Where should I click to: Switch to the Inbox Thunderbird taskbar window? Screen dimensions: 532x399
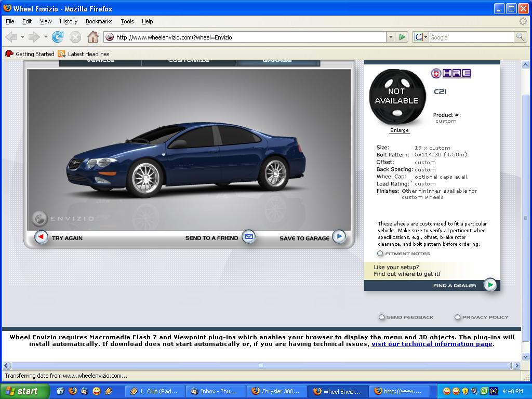216,391
